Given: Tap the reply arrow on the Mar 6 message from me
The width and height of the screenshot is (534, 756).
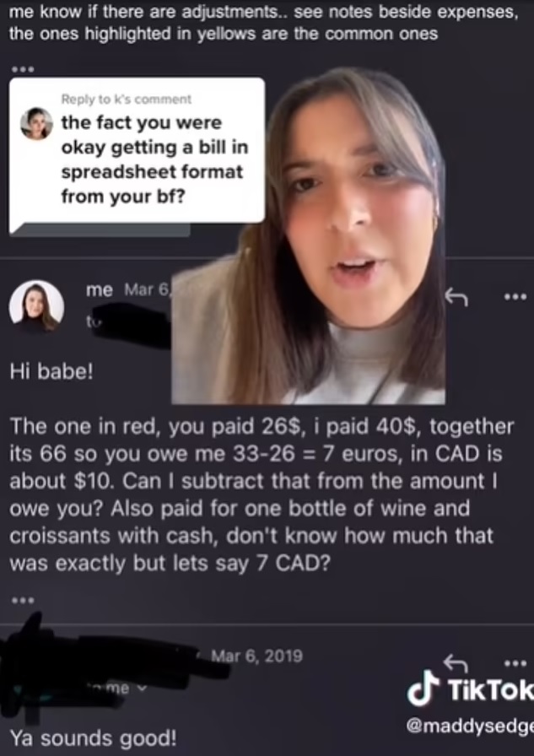Looking at the screenshot, I should pyautogui.click(x=456, y=296).
